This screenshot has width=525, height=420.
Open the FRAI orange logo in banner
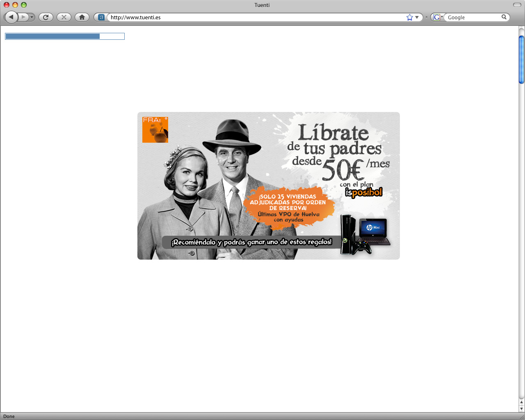point(155,130)
